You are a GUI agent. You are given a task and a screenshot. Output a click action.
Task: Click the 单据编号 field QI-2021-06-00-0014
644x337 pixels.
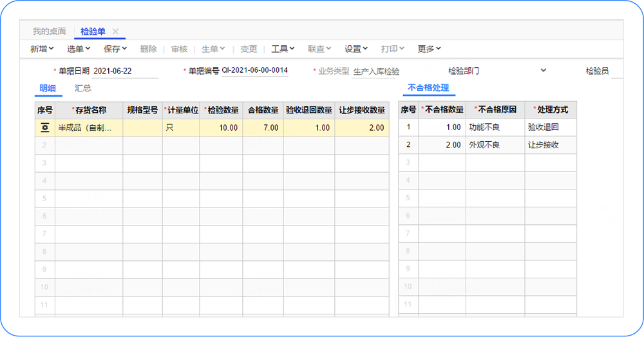coord(255,70)
